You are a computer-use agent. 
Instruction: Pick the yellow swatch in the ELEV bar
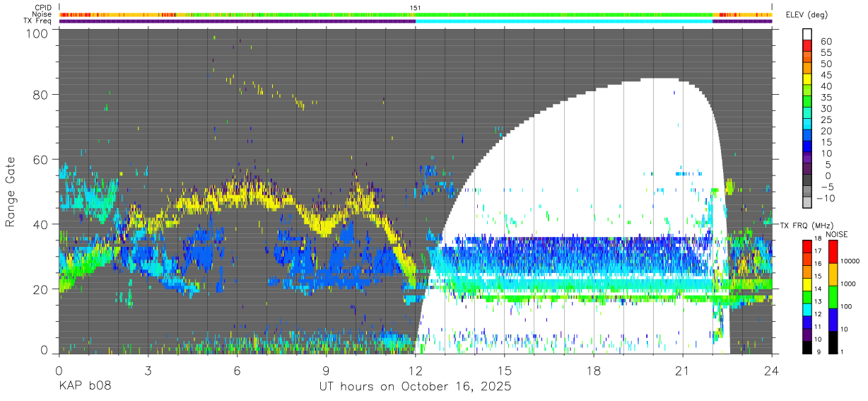(x=807, y=79)
